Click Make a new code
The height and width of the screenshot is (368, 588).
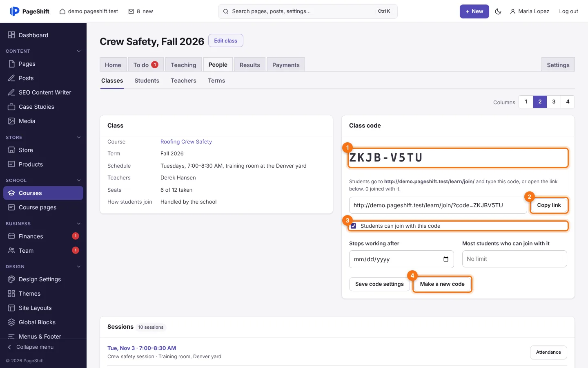(442, 284)
